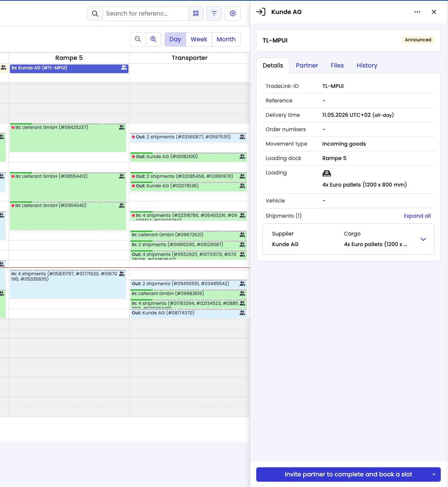This screenshot has height=487, width=448.
Task: Click people icon on Lieferant GmbH #08425237
Action: tap(122, 127)
